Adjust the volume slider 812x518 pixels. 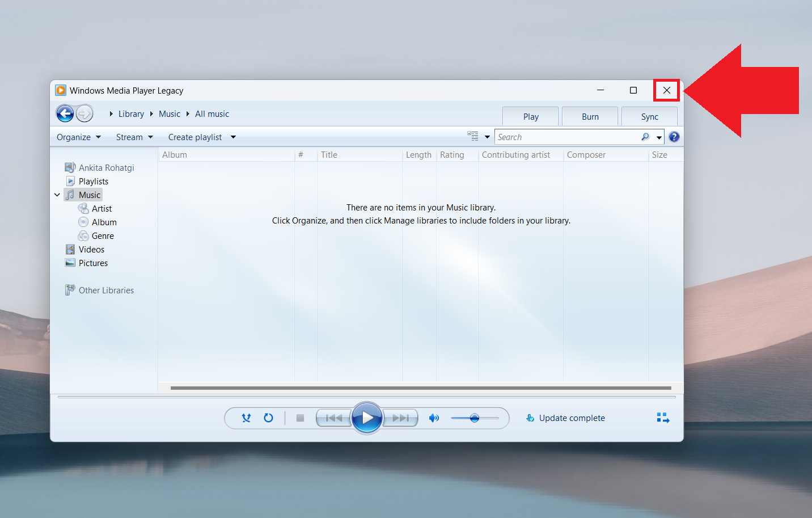pyautogui.click(x=475, y=418)
